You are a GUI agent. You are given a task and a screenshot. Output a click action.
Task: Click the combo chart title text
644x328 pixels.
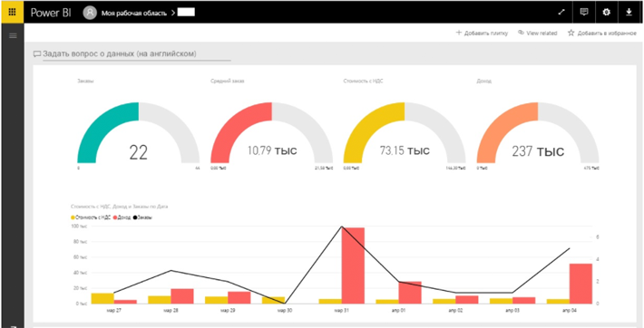point(119,207)
